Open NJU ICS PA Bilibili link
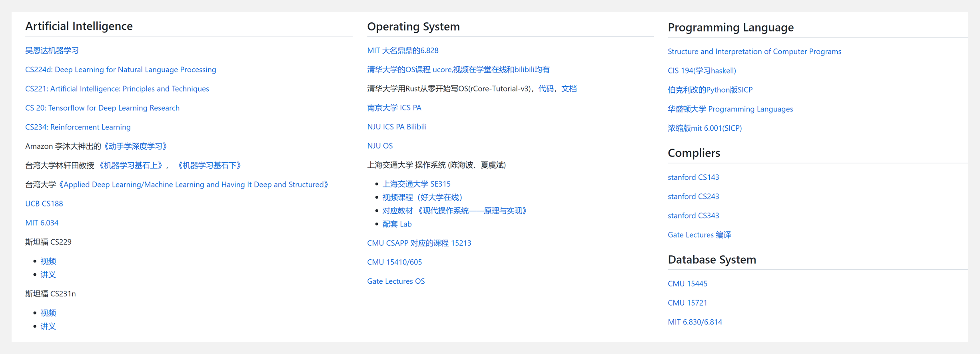Viewport: 980px width, 354px height. (x=397, y=127)
